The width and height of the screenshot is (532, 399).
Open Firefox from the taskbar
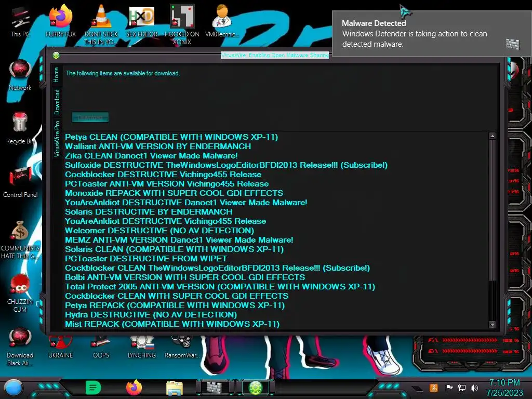[x=134, y=388]
